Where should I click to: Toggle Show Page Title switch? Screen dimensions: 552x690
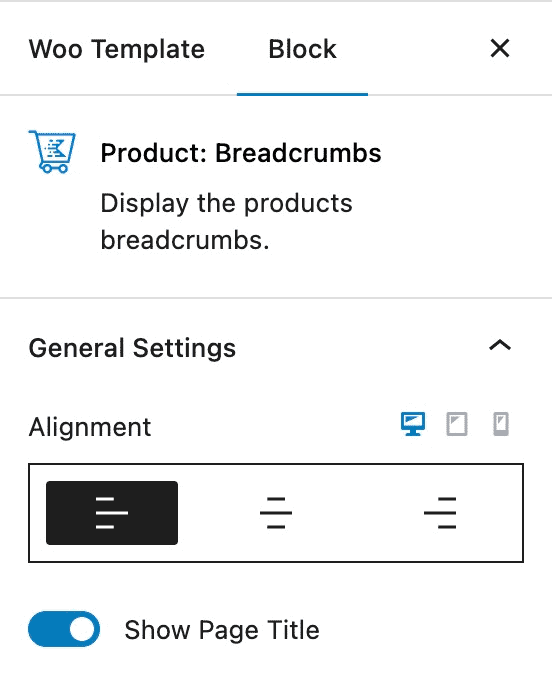pos(64,629)
